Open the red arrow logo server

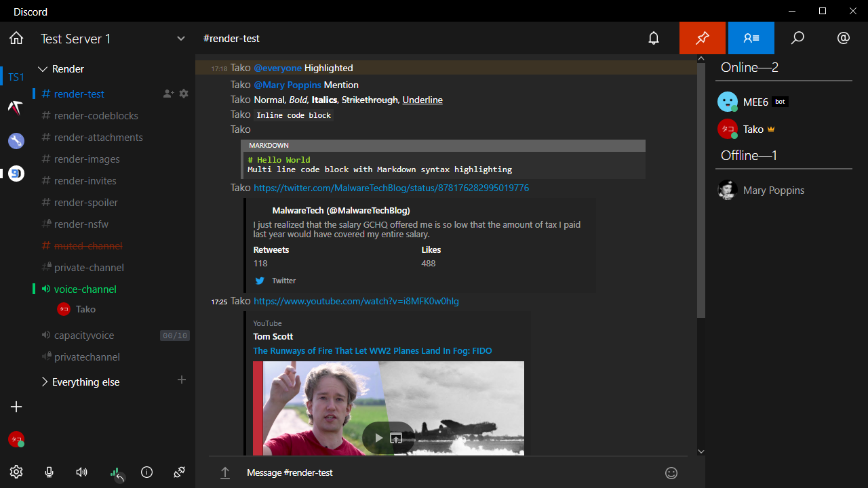click(16, 108)
